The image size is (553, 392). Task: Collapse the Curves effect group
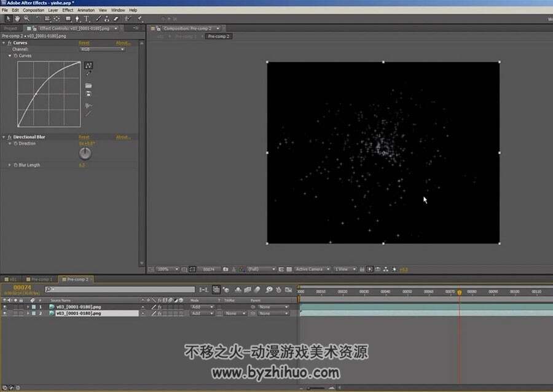(4, 42)
